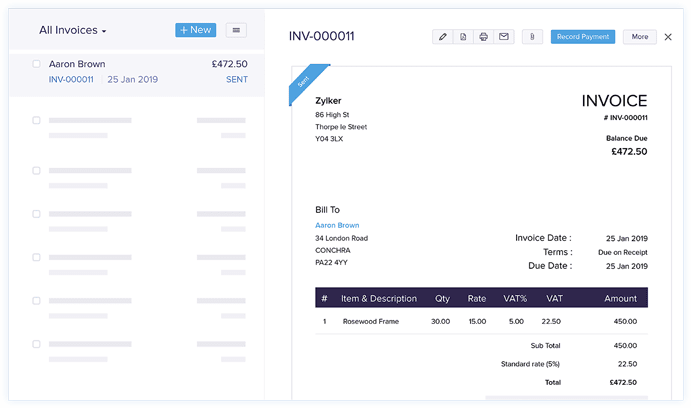Image resolution: width=691 pixels, height=408 pixels.
Task: Open the hamburger list options icon
Action: click(x=236, y=30)
